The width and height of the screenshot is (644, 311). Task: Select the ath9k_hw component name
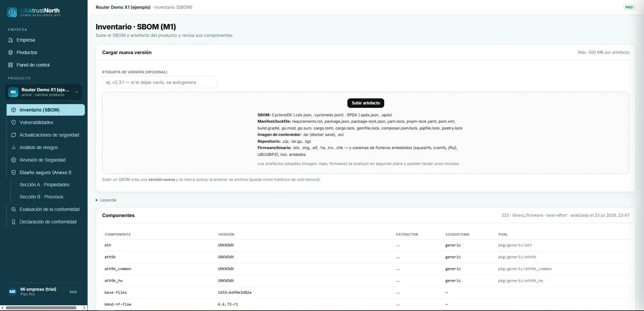(x=113, y=280)
